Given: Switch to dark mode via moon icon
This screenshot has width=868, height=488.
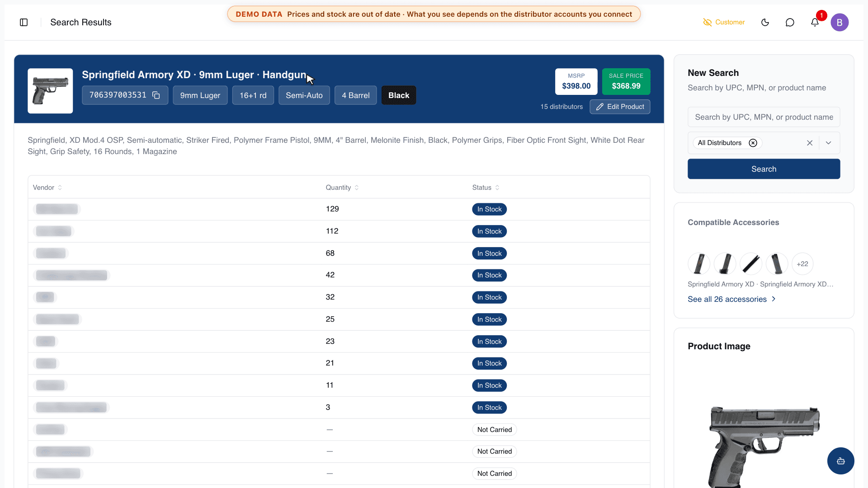Looking at the screenshot, I should 765,22.
